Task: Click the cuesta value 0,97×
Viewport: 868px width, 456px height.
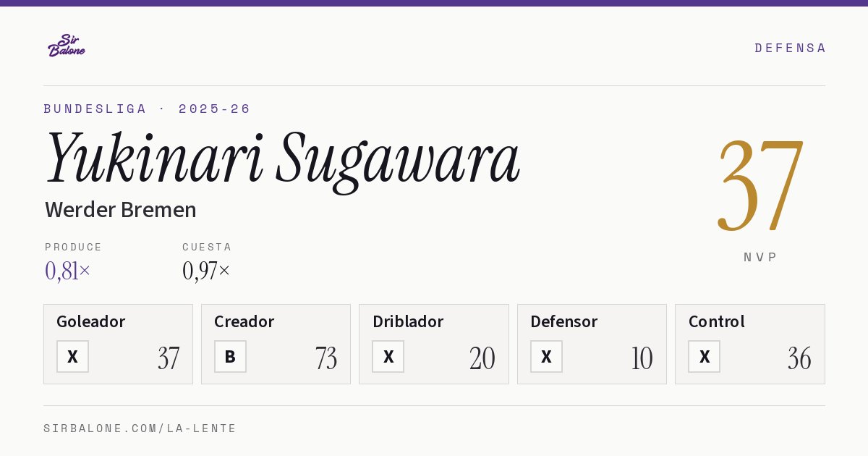Action: [x=206, y=271]
